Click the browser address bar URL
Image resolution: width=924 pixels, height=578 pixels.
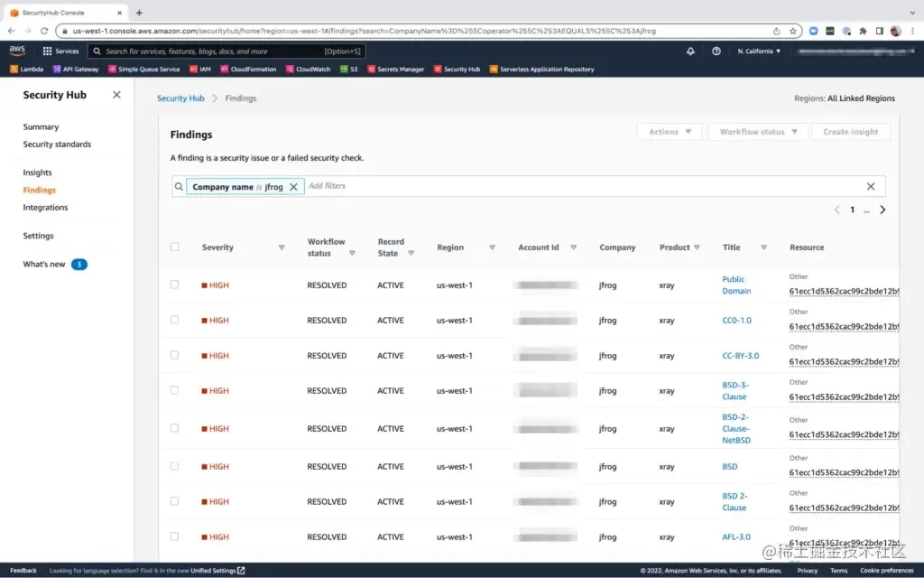pos(365,31)
